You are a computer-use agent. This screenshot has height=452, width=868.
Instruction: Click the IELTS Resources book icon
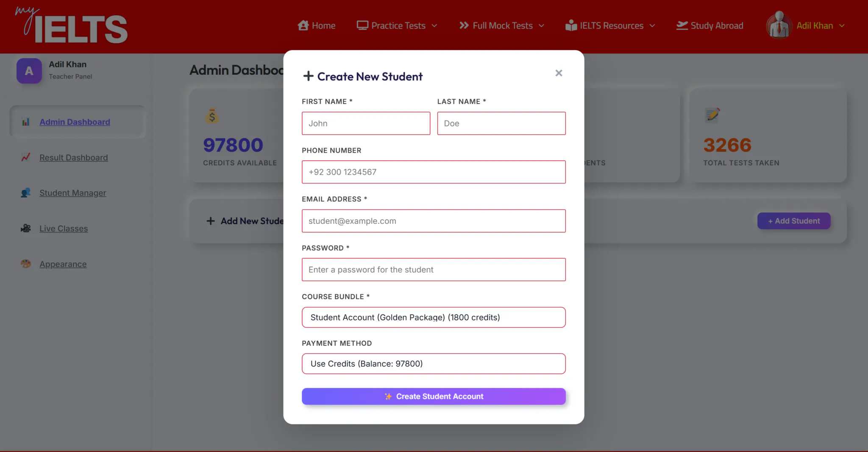pyautogui.click(x=571, y=25)
